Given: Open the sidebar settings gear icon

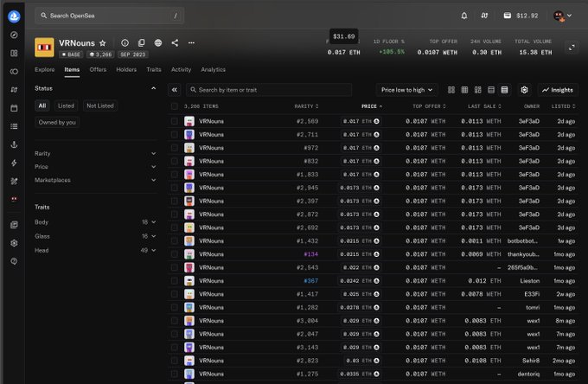Looking at the screenshot, I should point(14,243).
